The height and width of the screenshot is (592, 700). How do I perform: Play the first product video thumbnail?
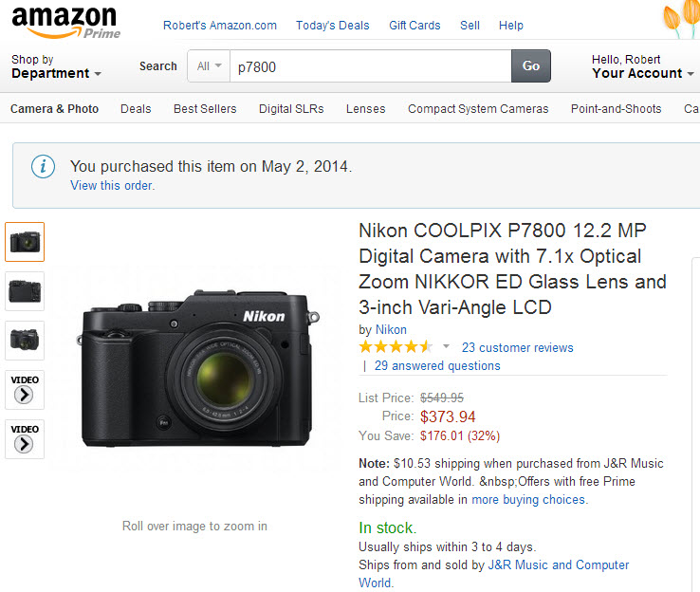(25, 390)
